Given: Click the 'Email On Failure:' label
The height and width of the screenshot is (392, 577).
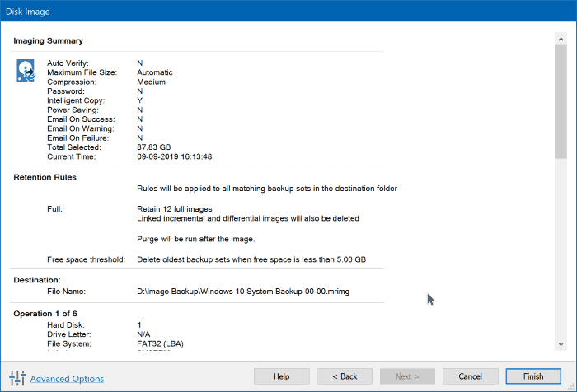Looking at the screenshot, I should 78,138.
